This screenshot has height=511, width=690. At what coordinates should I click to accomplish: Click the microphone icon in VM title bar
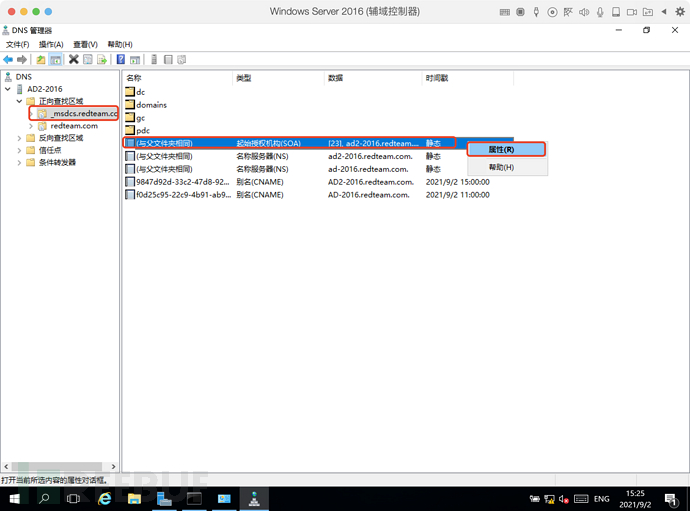pos(600,12)
